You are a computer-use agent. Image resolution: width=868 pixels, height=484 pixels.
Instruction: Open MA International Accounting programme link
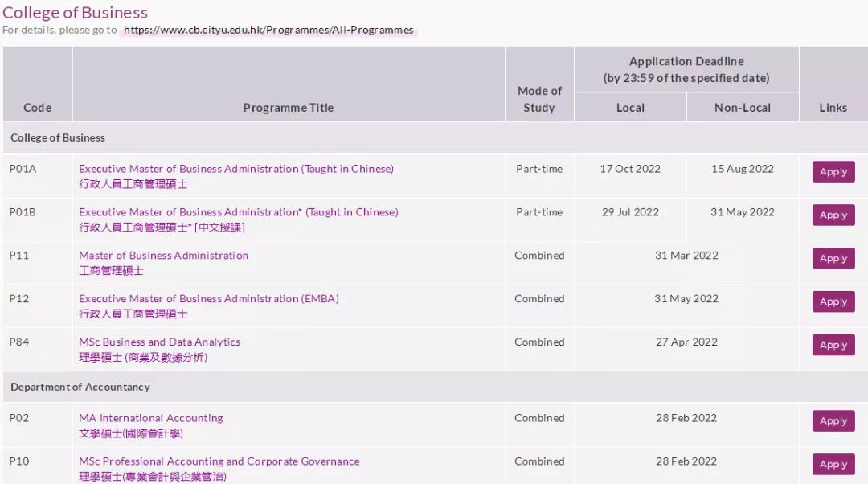[151, 418]
